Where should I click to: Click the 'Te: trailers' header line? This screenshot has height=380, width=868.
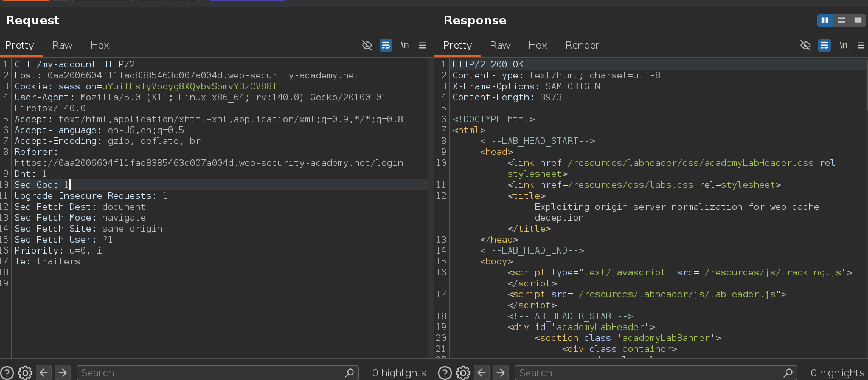coord(47,261)
